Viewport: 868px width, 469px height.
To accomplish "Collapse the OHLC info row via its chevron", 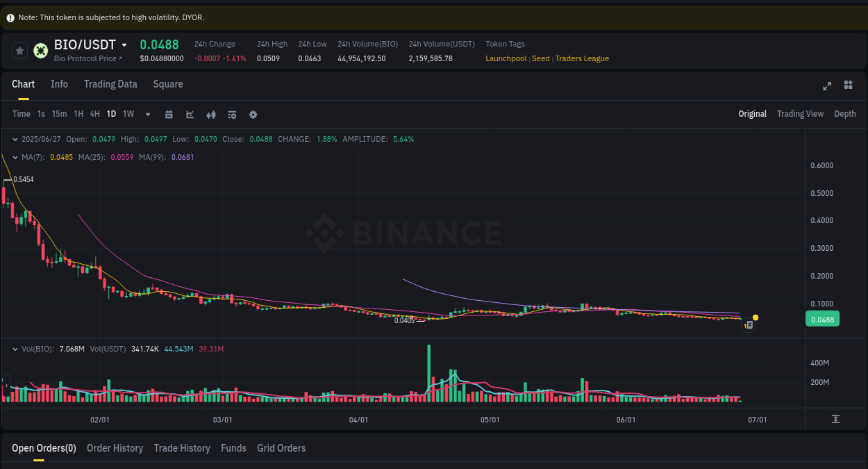I will (14, 139).
